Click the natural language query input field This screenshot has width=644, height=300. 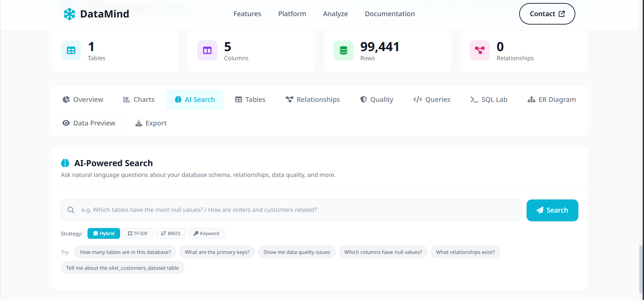pos(296,210)
